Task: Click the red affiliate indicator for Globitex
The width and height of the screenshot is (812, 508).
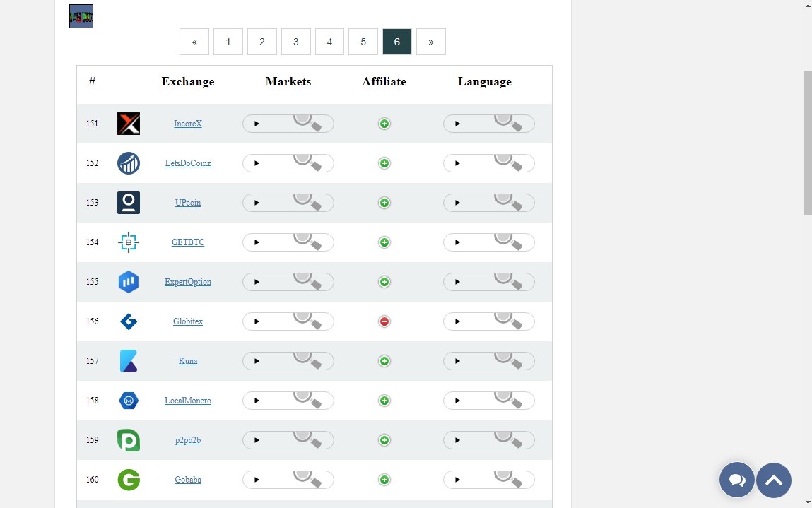Action: [x=384, y=321]
